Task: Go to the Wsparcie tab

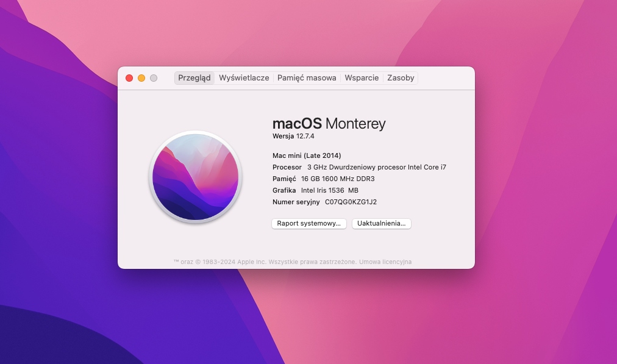Action: pos(362,78)
